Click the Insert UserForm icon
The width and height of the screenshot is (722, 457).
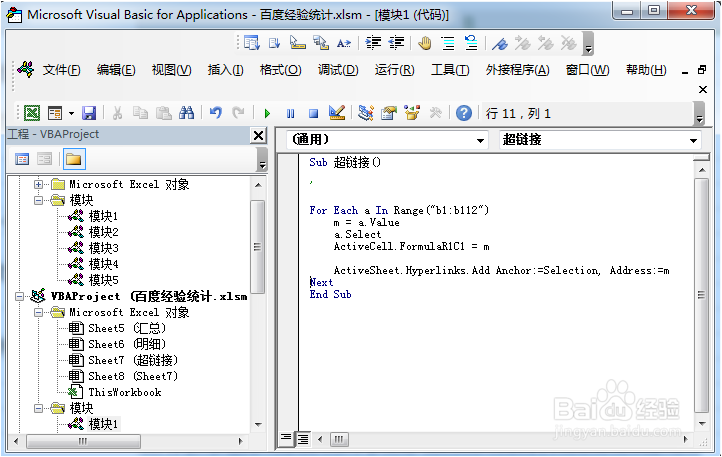(x=55, y=113)
